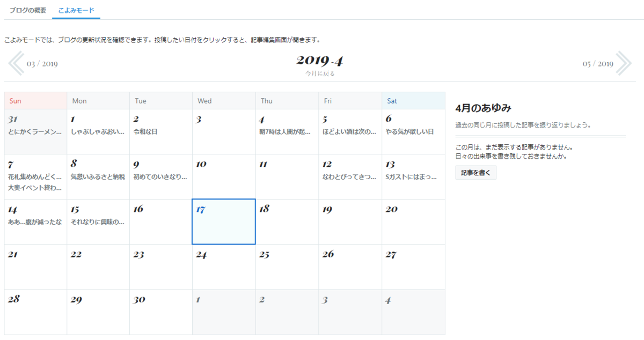Click the greyed May 2 date cell
Screen dimensions: 644x340
(x=287, y=312)
